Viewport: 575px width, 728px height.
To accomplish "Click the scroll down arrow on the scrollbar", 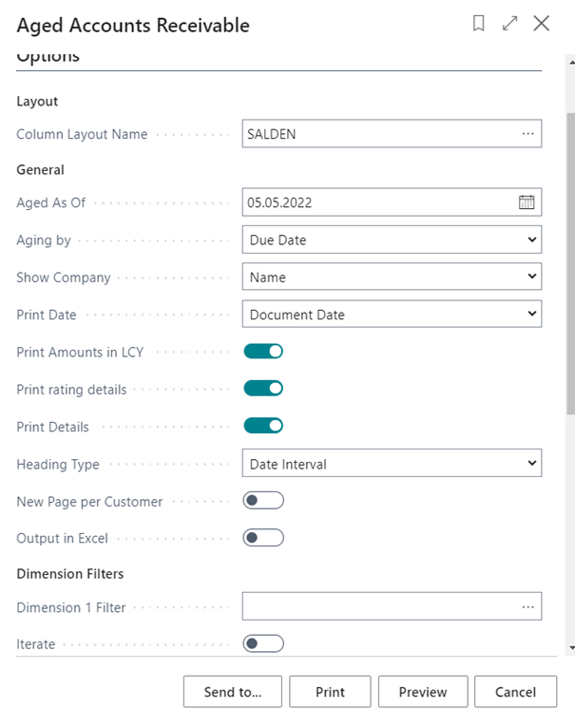I will point(570,647).
